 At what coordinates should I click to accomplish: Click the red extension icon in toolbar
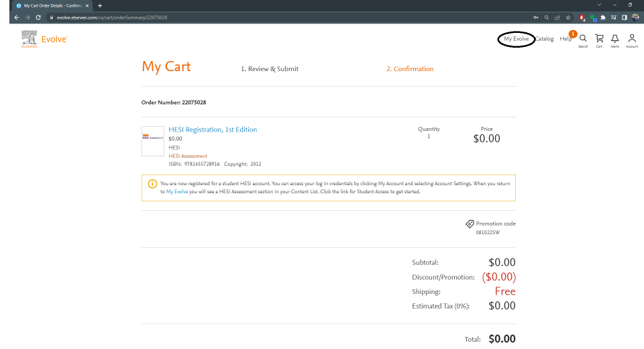click(582, 17)
